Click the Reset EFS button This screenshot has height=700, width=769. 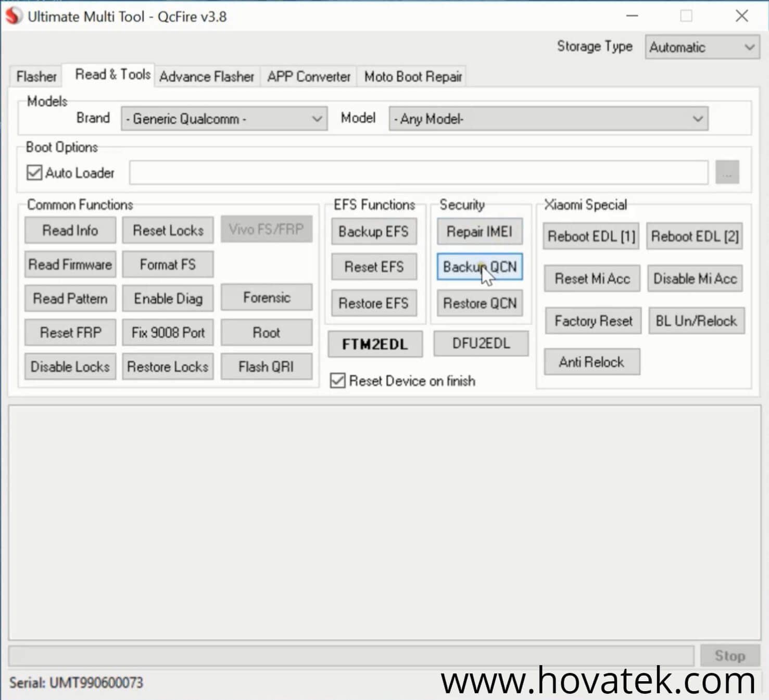tap(374, 266)
